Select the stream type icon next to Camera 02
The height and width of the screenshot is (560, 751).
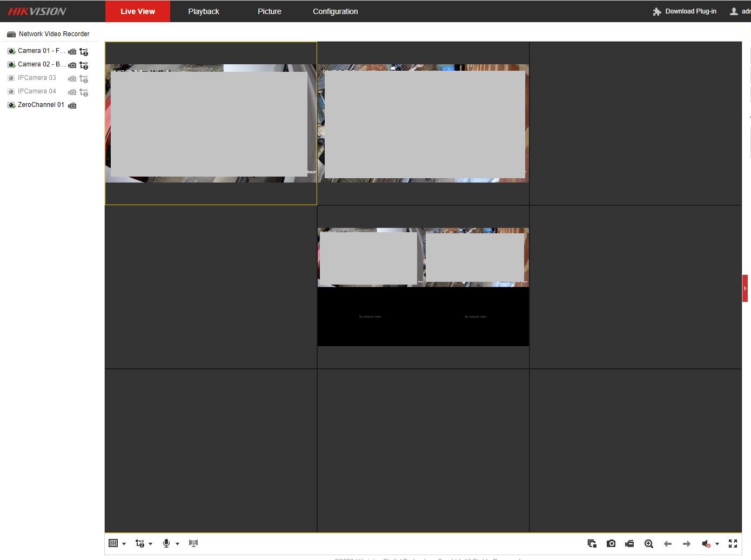coord(84,65)
